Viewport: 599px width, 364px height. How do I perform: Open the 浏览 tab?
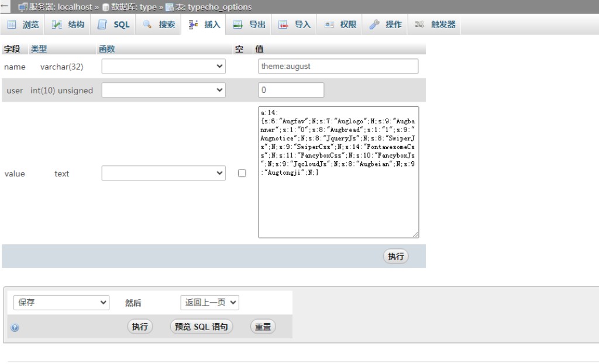[23, 25]
